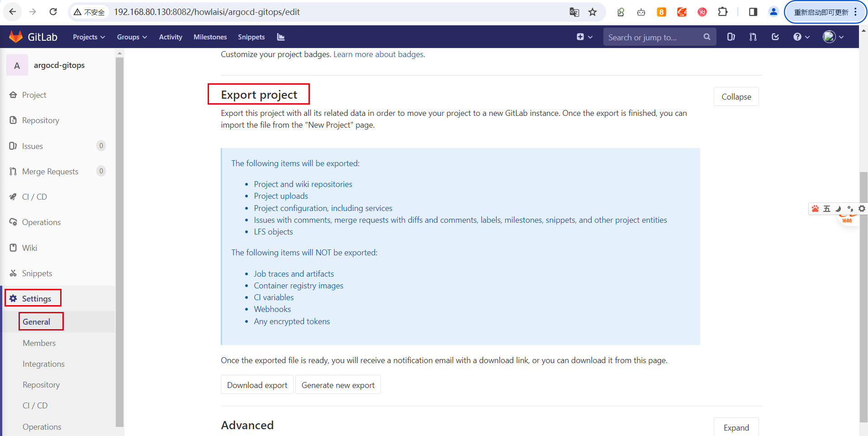Open the Help question mark dropdown

tap(801, 37)
